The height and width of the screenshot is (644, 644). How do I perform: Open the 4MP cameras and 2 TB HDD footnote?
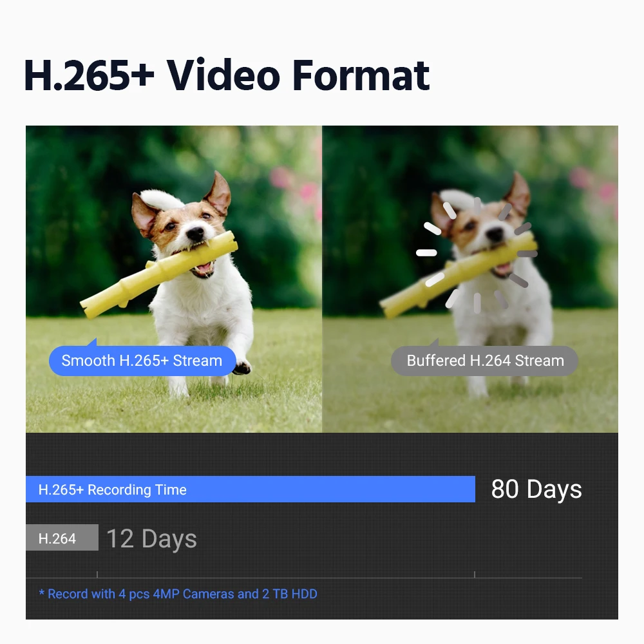178,594
